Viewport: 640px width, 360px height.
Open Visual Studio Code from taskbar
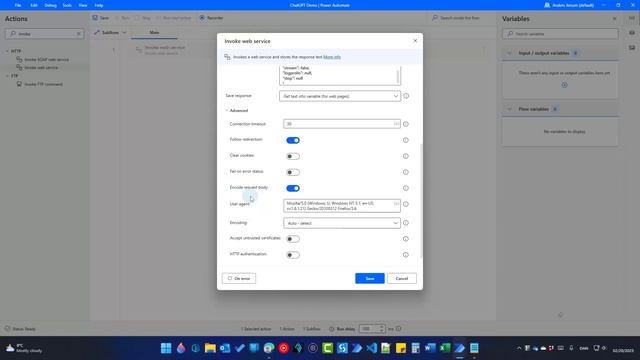371,348
